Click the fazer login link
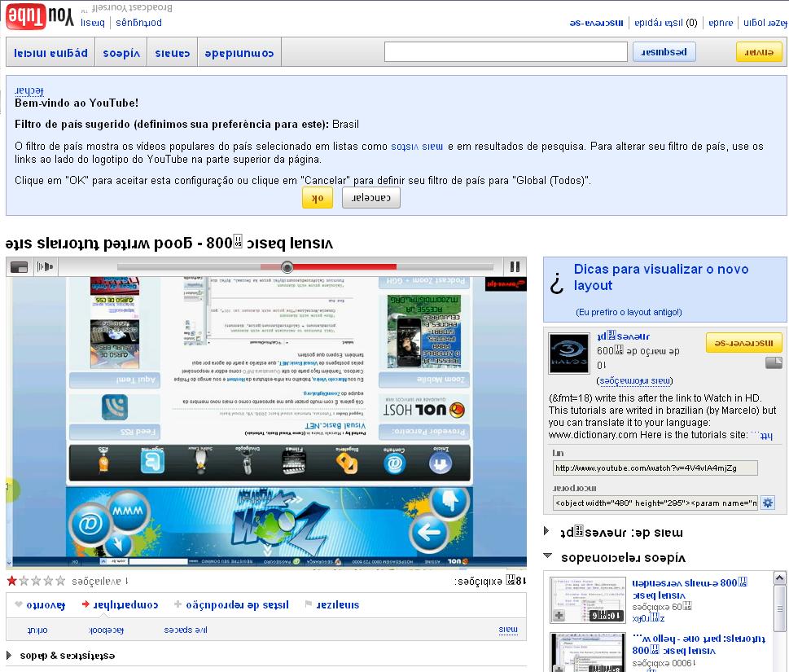This screenshot has height=672, width=789. pos(765,23)
